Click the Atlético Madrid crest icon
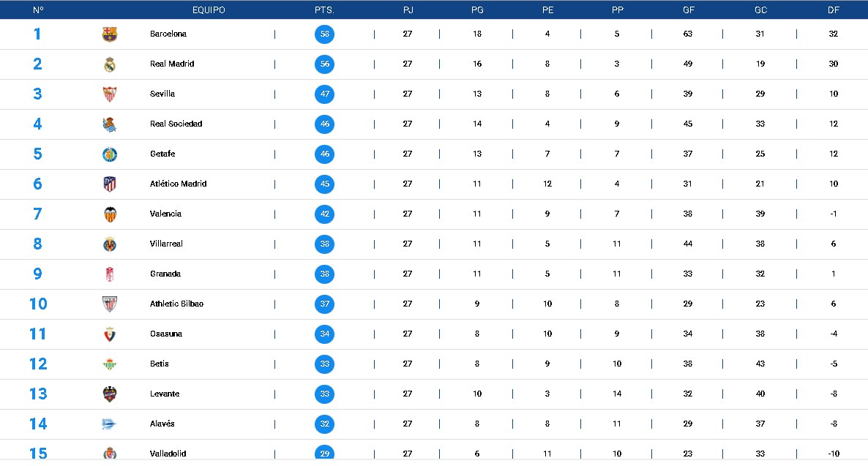 tap(110, 184)
